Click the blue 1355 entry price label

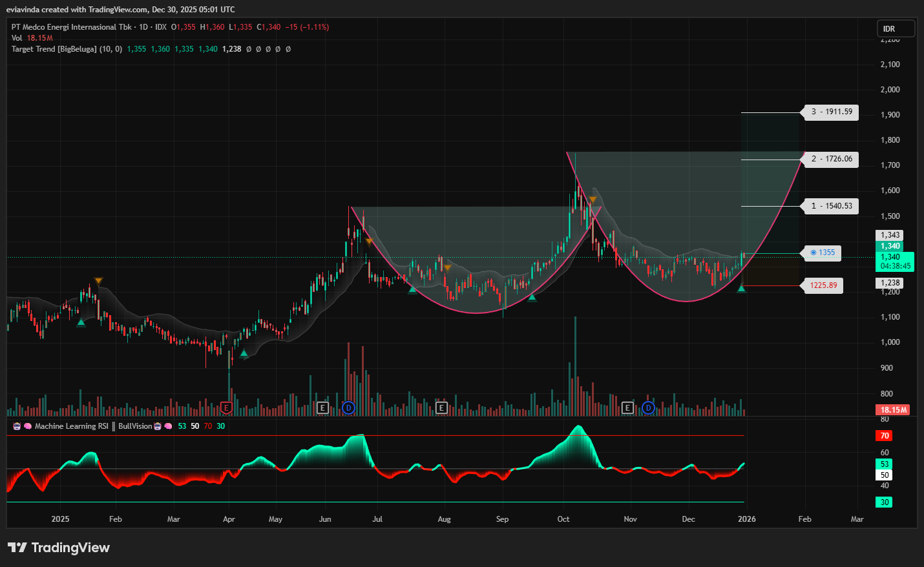pyautogui.click(x=822, y=253)
